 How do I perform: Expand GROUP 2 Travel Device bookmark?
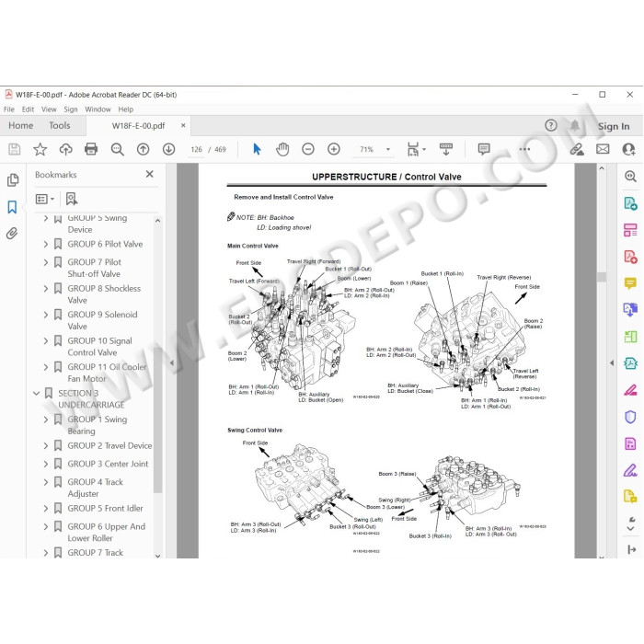[x=46, y=445]
